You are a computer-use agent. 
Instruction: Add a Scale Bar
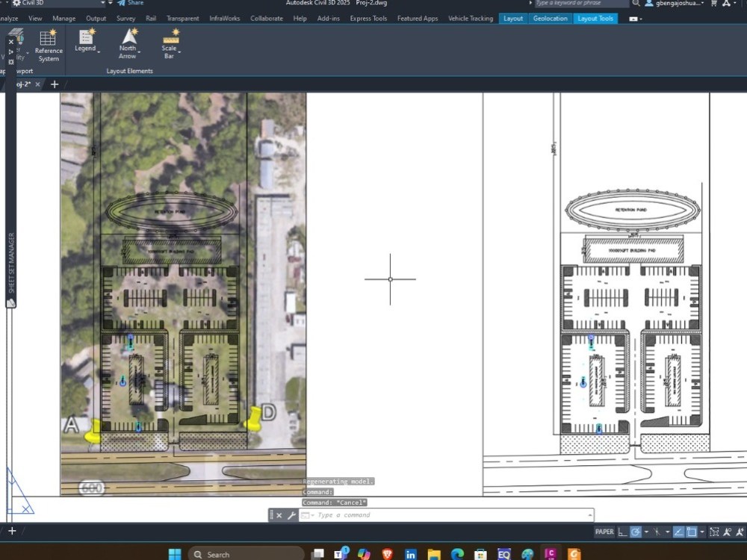pyautogui.click(x=170, y=41)
